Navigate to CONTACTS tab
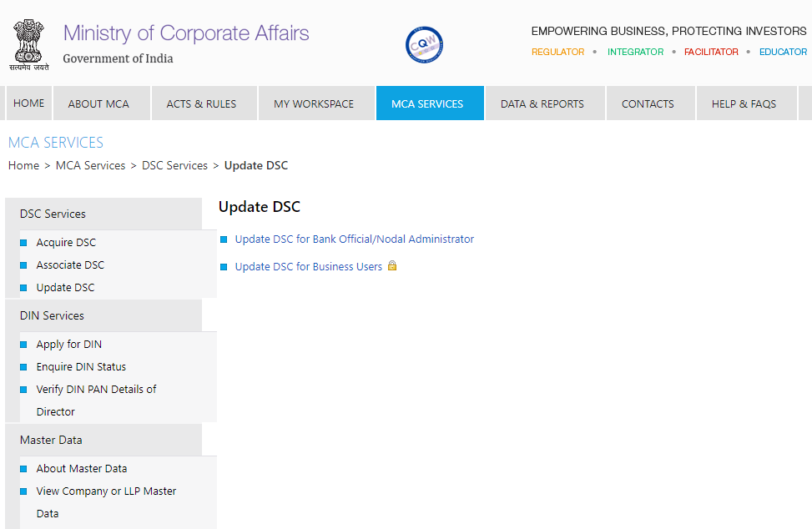812x529 pixels. pyautogui.click(x=648, y=104)
